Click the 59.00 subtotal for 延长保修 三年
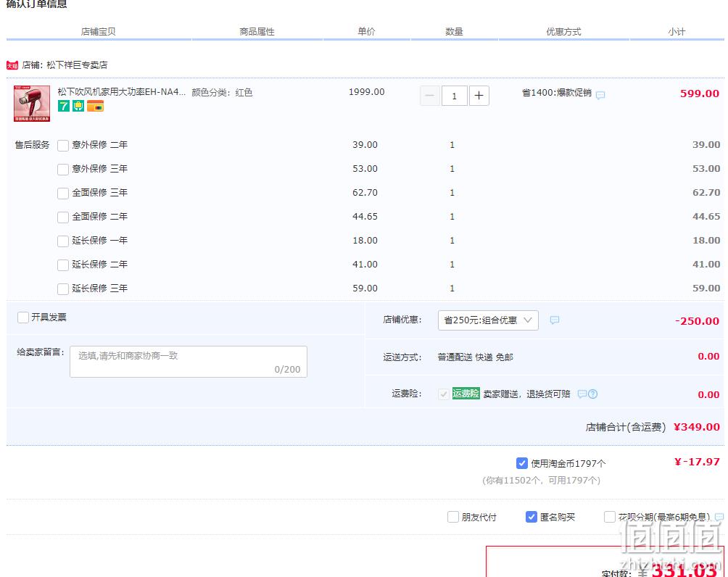Image resolution: width=728 pixels, height=577 pixels. tap(707, 288)
